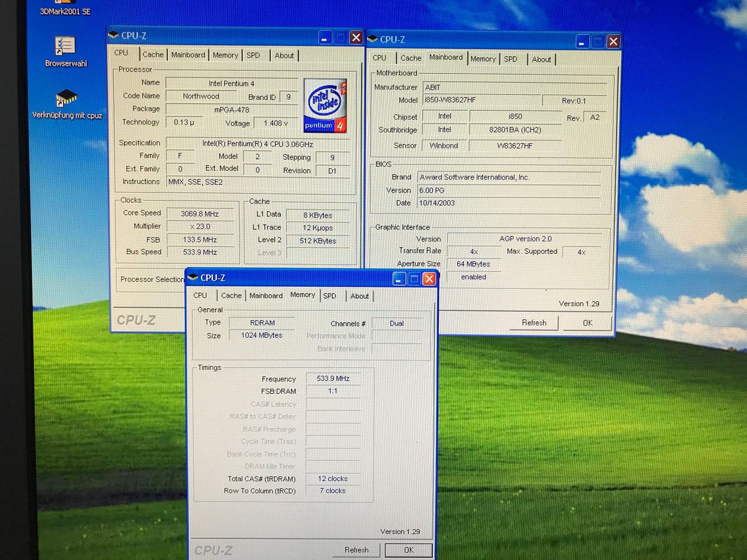Click the RDRAM memory type value
Image resolution: width=747 pixels, height=560 pixels.
click(x=262, y=323)
